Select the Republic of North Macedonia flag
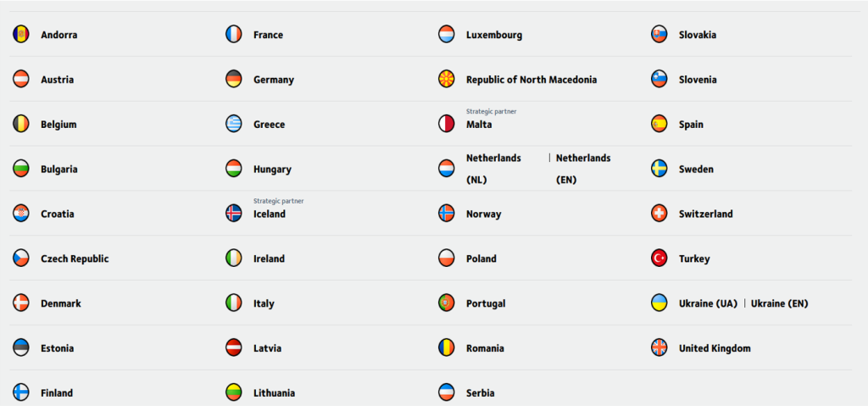 pos(447,80)
